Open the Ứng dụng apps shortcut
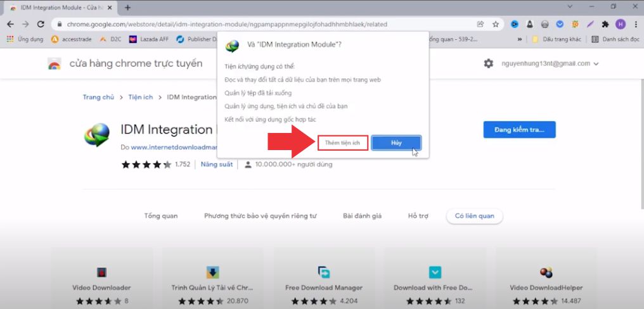The image size is (644, 309). point(25,39)
